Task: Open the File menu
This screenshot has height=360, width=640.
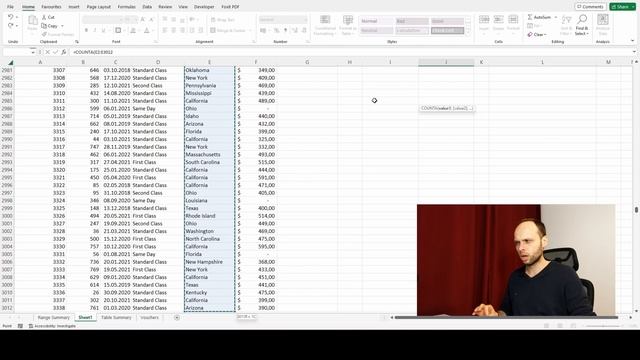Action: click(11, 7)
